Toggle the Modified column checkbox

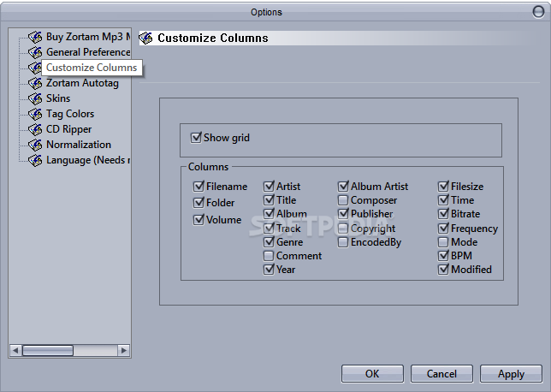click(x=443, y=270)
